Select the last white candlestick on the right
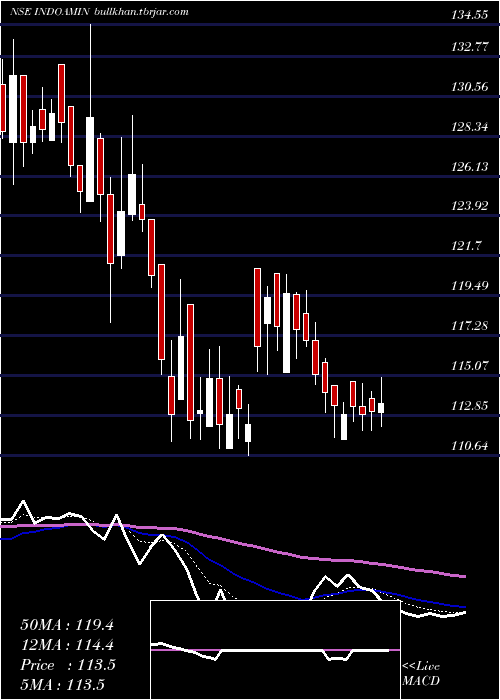 [381, 408]
